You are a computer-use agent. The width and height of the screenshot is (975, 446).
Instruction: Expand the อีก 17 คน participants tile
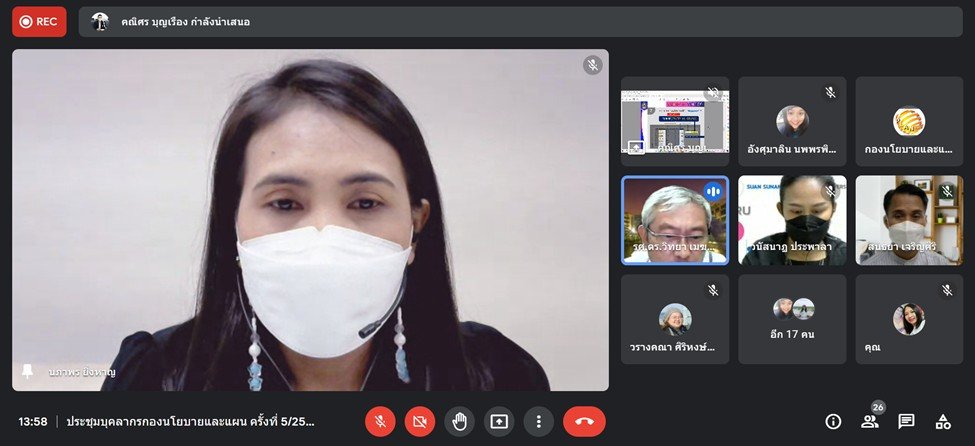[x=792, y=319]
